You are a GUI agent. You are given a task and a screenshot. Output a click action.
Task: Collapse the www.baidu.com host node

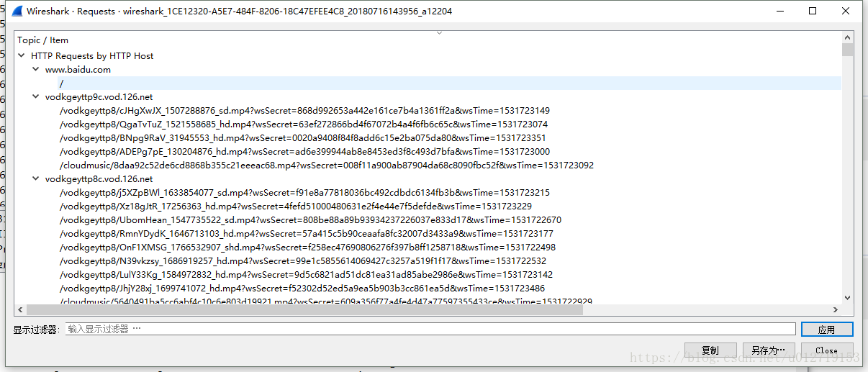tap(36, 70)
